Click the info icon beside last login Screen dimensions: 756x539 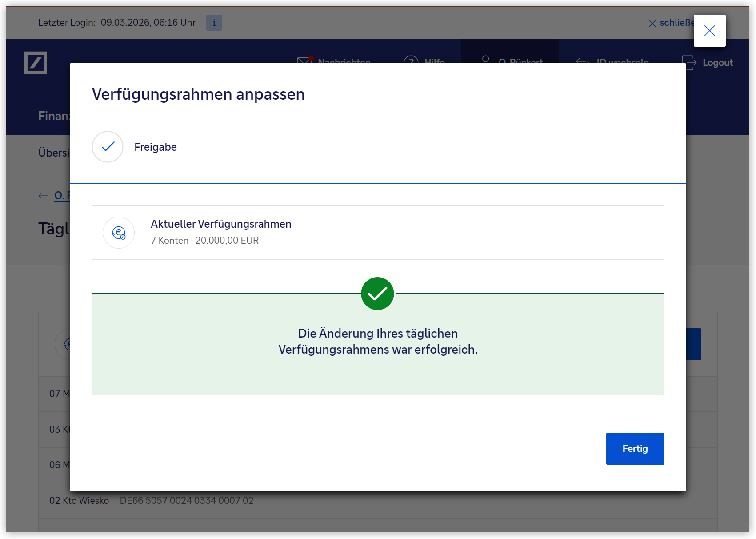point(214,23)
